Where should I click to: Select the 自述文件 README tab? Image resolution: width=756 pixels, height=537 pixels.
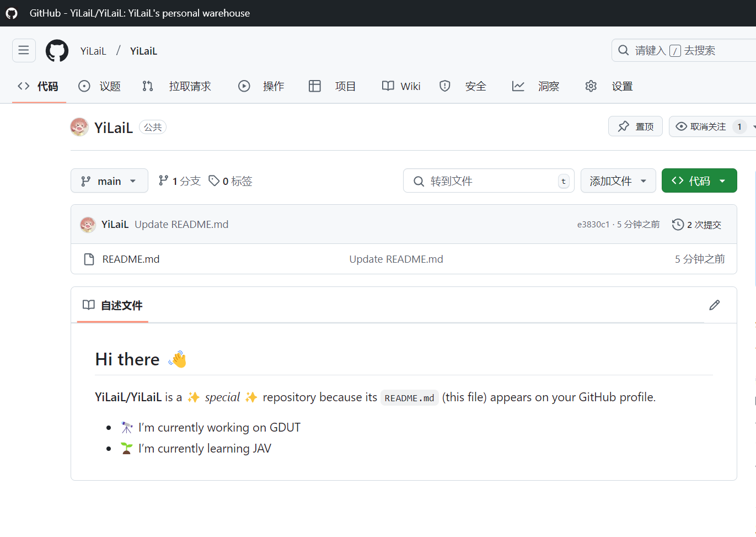point(112,305)
